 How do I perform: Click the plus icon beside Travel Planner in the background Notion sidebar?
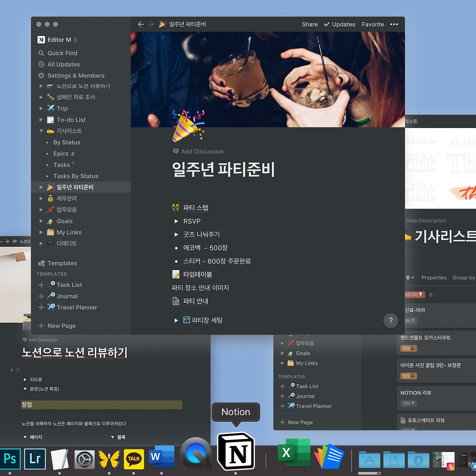coord(283,406)
